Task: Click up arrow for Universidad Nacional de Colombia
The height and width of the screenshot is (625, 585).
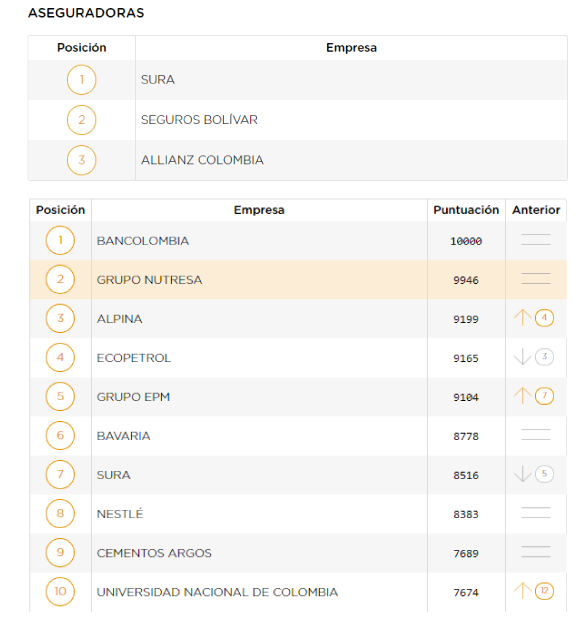Action: coord(522,591)
